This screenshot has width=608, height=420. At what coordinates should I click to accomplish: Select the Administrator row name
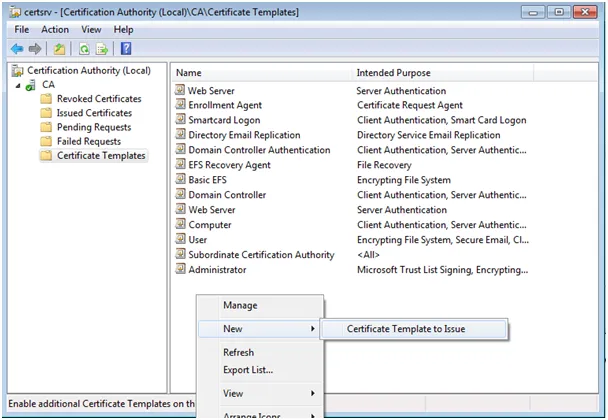coord(218,270)
